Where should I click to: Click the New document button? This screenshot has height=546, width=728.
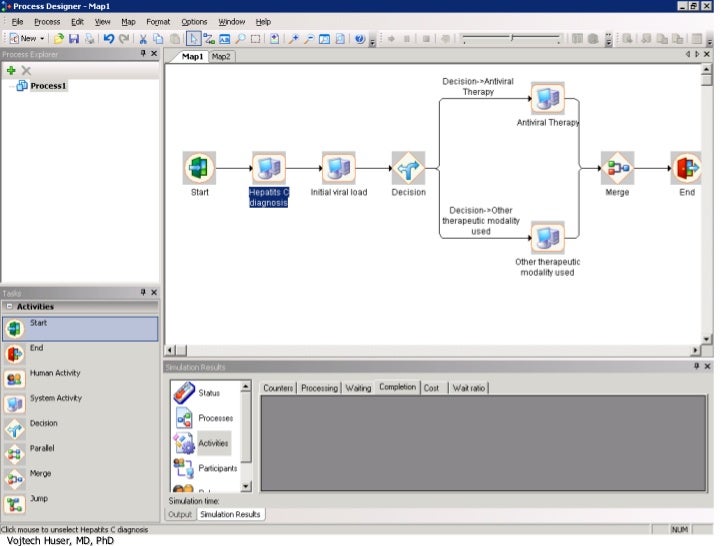point(23,39)
